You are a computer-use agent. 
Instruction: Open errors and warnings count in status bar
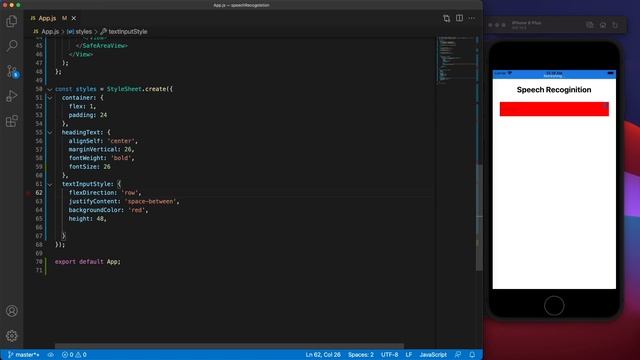click(74, 355)
